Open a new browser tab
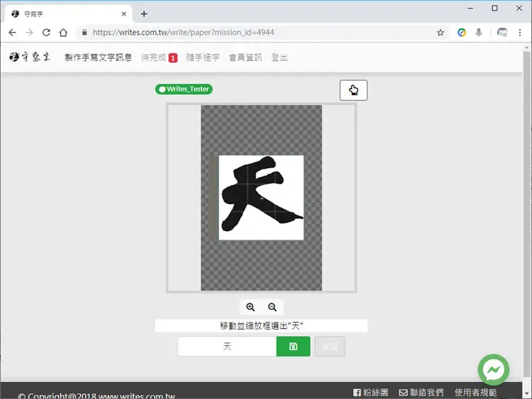This screenshot has width=532, height=399. point(144,14)
